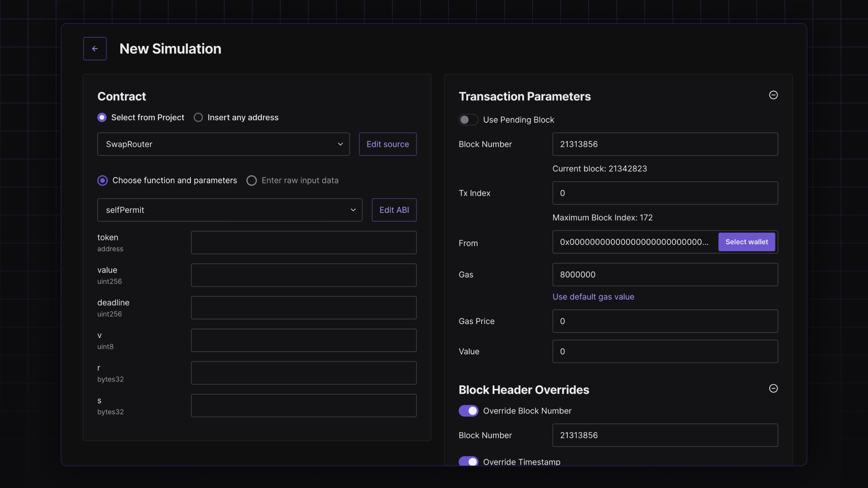868x488 pixels.
Task: Enable the Use Pending Block toggle
Action: (468, 120)
